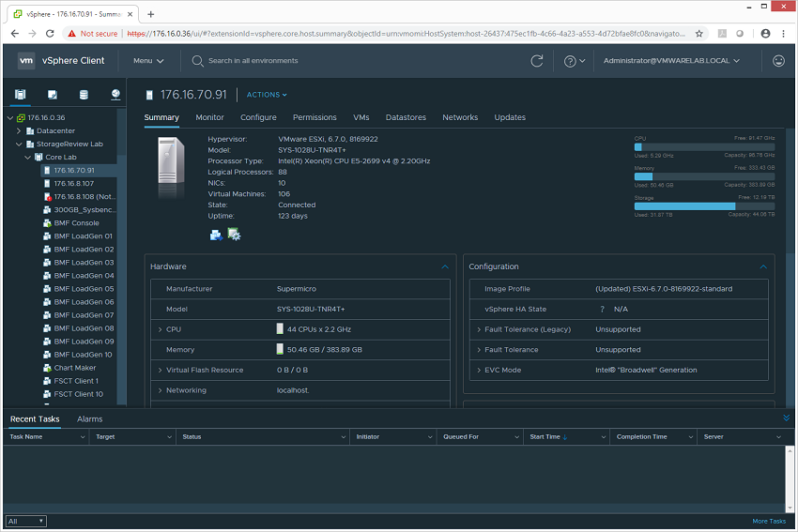Expand the Networking hardware row
Image resolution: width=798 pixels, height=532 pixels.
tap(160, 390)
